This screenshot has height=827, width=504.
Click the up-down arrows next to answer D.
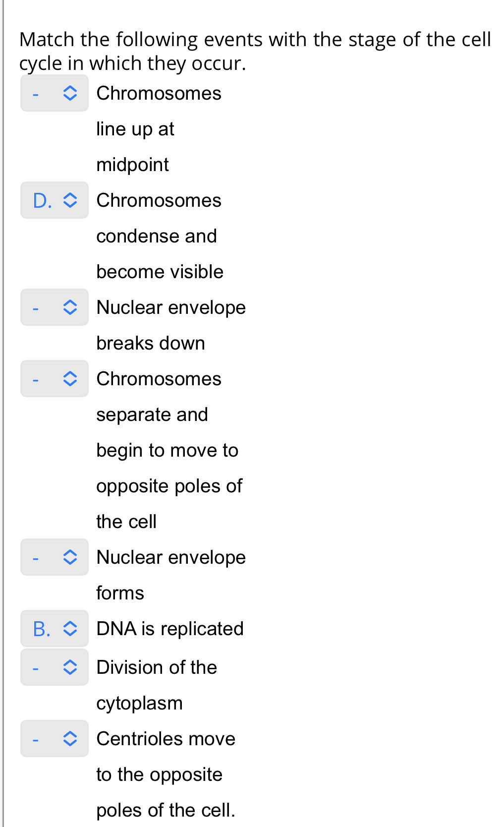pyautogui.click(x=70, y=200)
